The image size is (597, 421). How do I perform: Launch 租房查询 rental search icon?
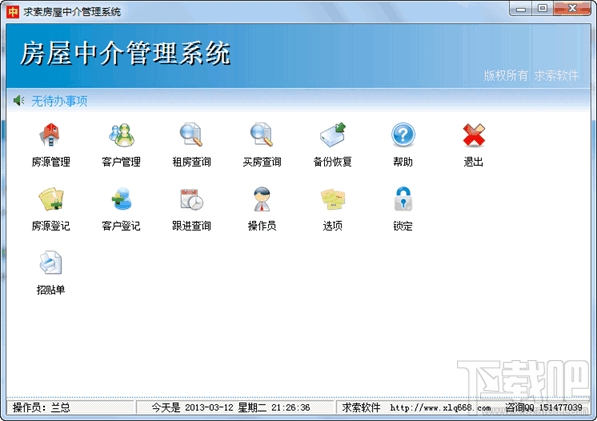coord(191,135)
